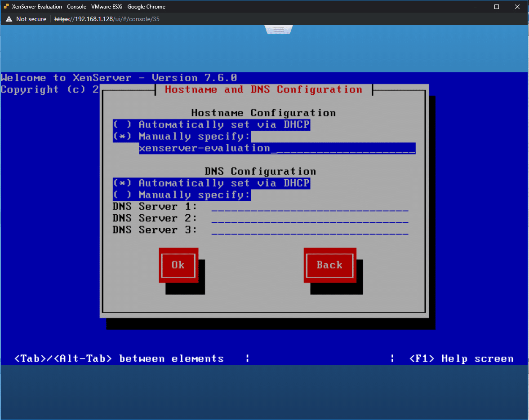Screen dimensions: 529x420
Task: Click the DNS Server 2 label
Action: pos(155,218)
